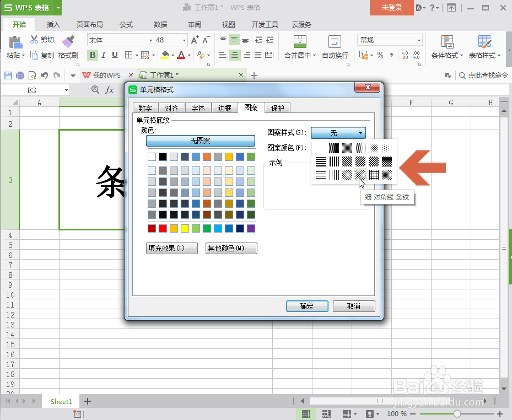Pick the bright red standard color swatch
Image resolution: width=512 pixels, height=420 pixels.
click(x=163, y=228)
